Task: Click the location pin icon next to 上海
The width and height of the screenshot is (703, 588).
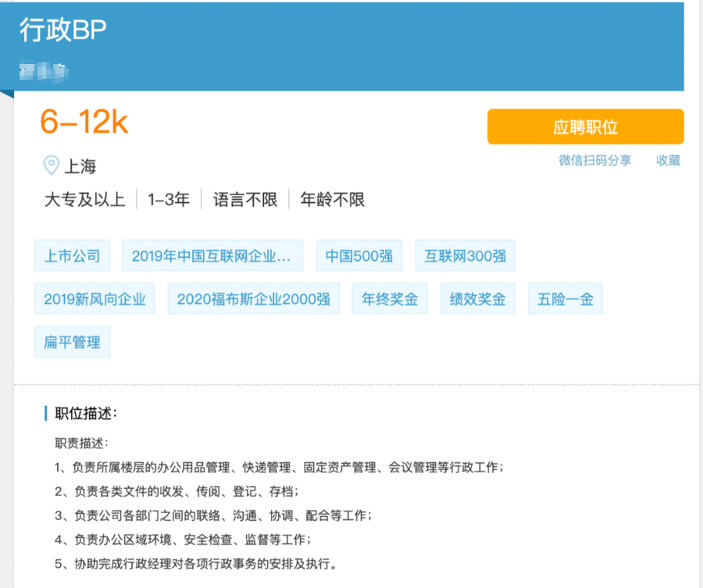Action: [50, 166]
